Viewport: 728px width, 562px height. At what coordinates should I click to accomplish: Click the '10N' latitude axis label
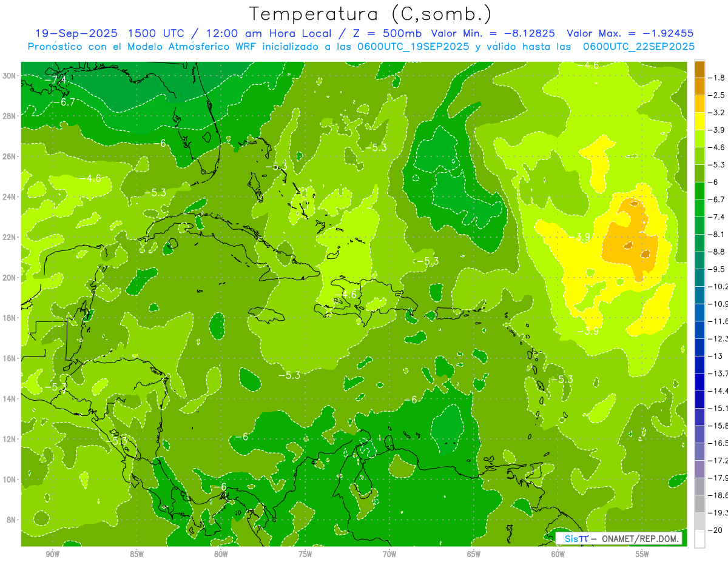click(x=10, y=480)
